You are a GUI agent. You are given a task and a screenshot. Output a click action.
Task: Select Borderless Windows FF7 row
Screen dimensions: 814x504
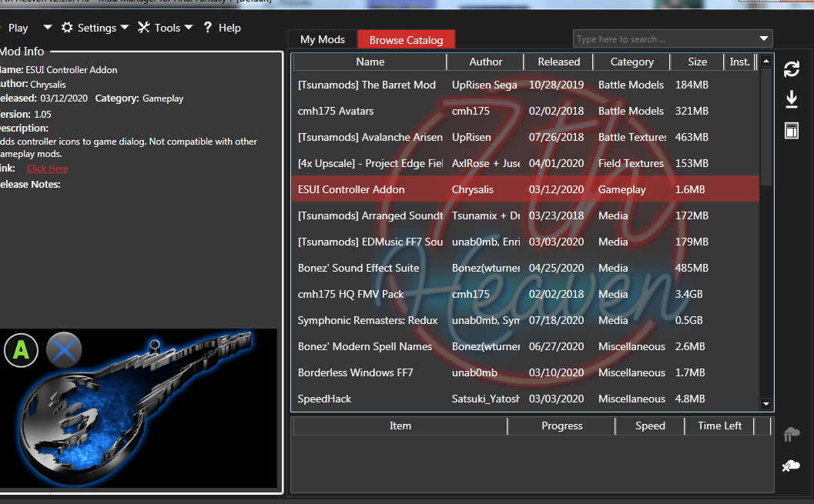point(525,373)
